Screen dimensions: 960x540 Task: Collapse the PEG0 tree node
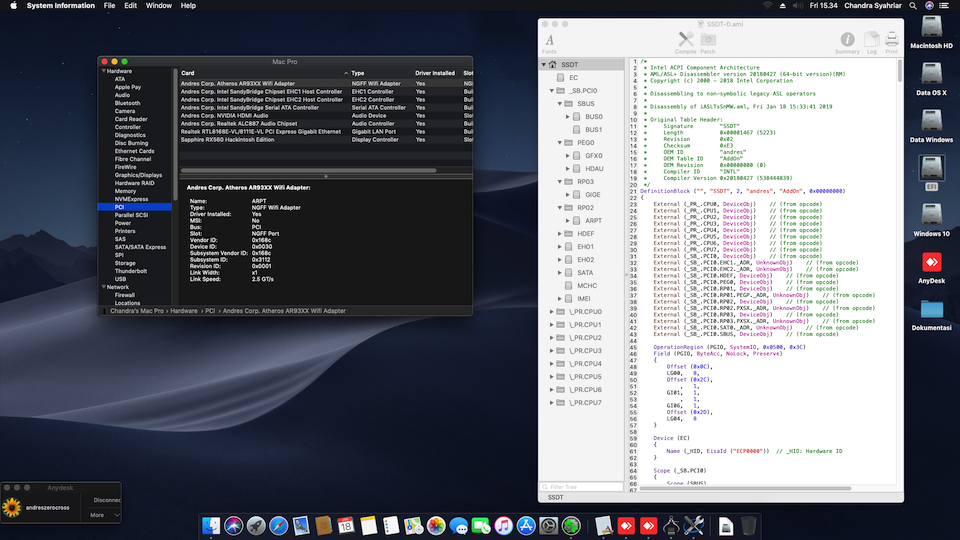pyautogui.click(x=560, y=143)
